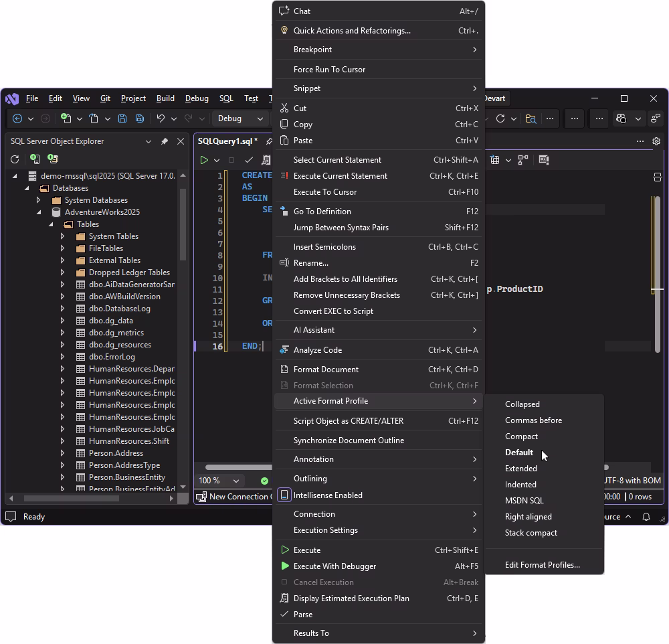Click the green run query icon in editor
Screen dimensions: 669x644
[204, 160]
